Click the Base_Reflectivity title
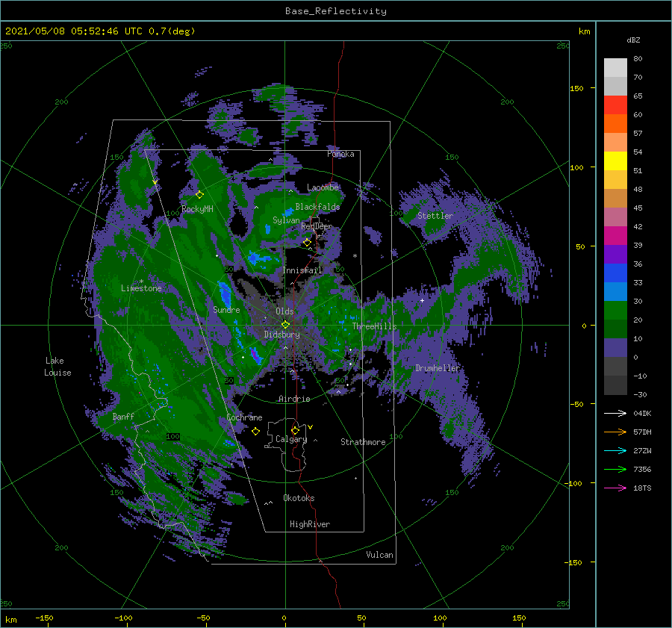The image size is (672, 628). point(336,11)
